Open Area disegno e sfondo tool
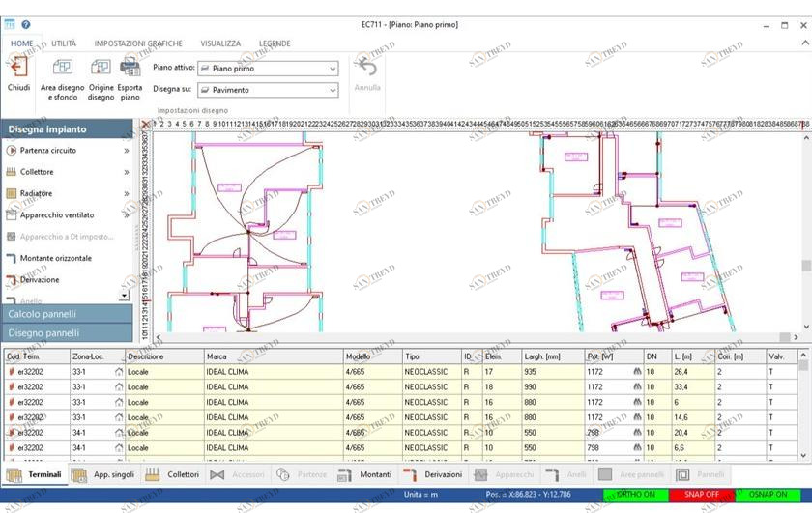Screen dimensions: 812x513 (x=62, y=69)
